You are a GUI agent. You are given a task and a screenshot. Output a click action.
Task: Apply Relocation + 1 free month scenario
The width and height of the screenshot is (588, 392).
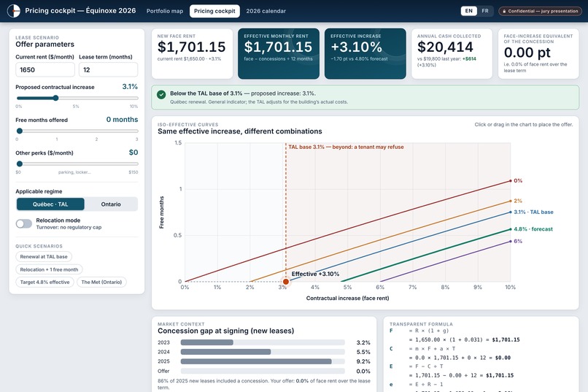click(49, 269)
